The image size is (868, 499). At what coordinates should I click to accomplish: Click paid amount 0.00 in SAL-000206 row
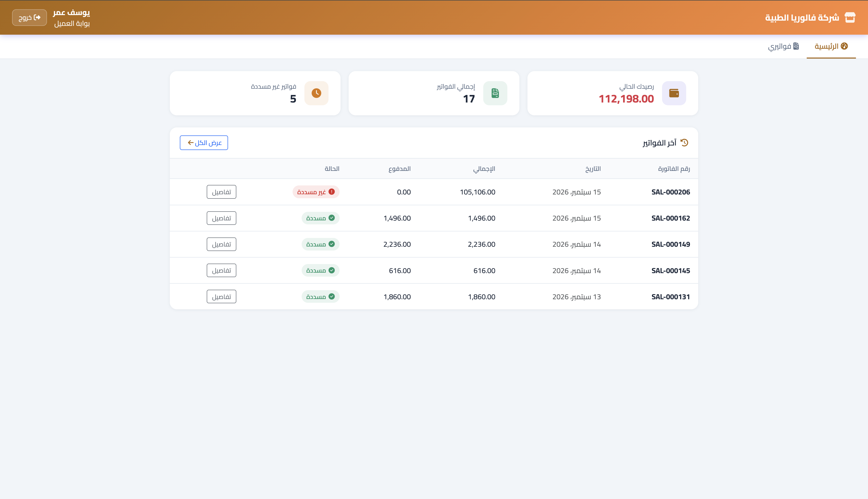pos(404,192)
